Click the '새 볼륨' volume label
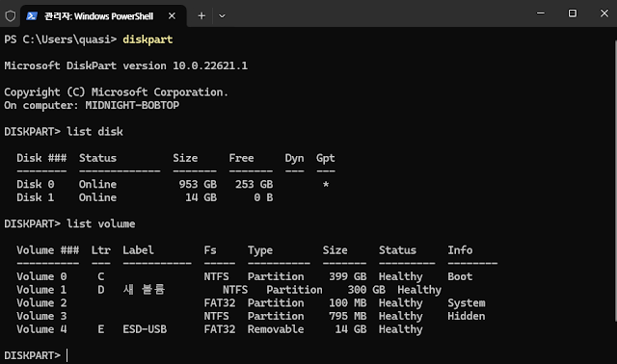617x364 pixels. 144,290
